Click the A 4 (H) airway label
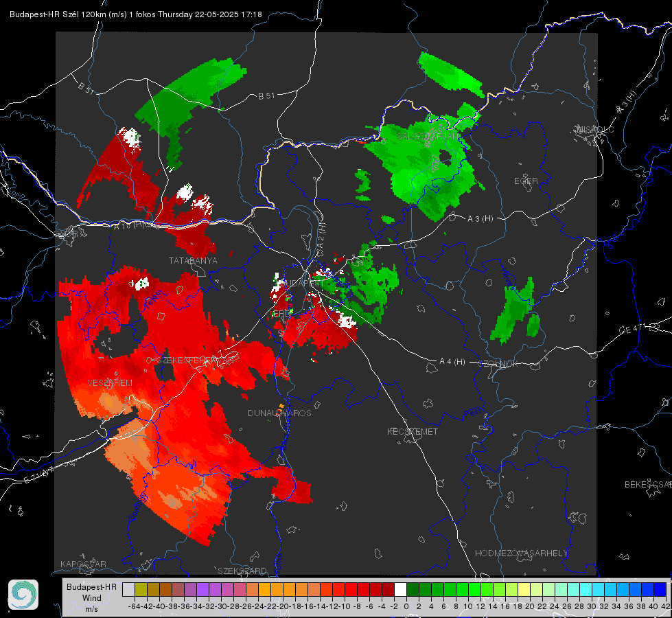The width and height of the screenshot is (672, 618). 452,362
